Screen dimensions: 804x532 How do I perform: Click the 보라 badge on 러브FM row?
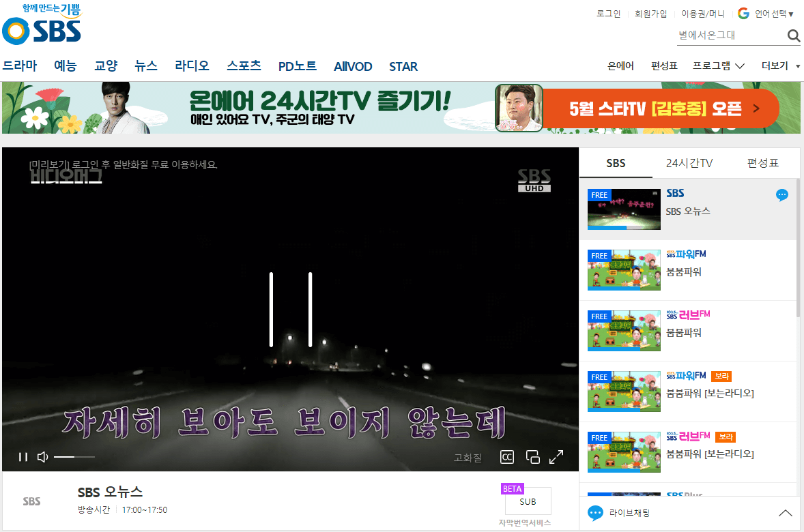coord(726,437)
